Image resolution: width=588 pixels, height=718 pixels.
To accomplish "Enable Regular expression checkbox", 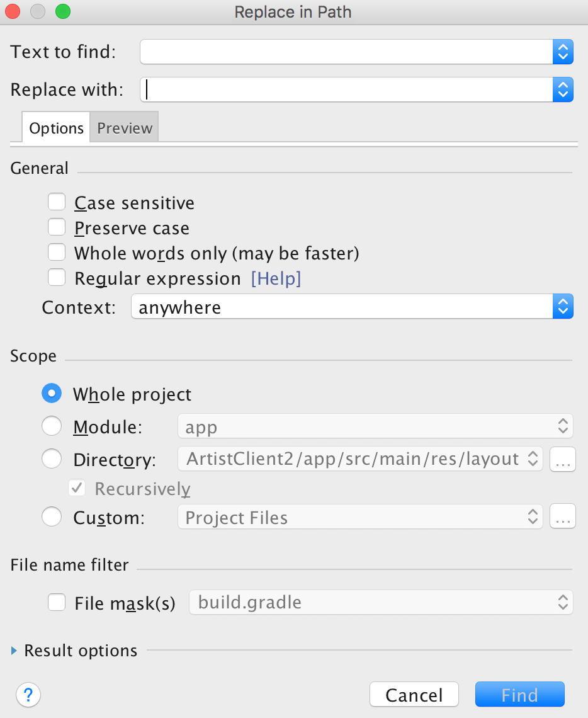I will [57, 278].
